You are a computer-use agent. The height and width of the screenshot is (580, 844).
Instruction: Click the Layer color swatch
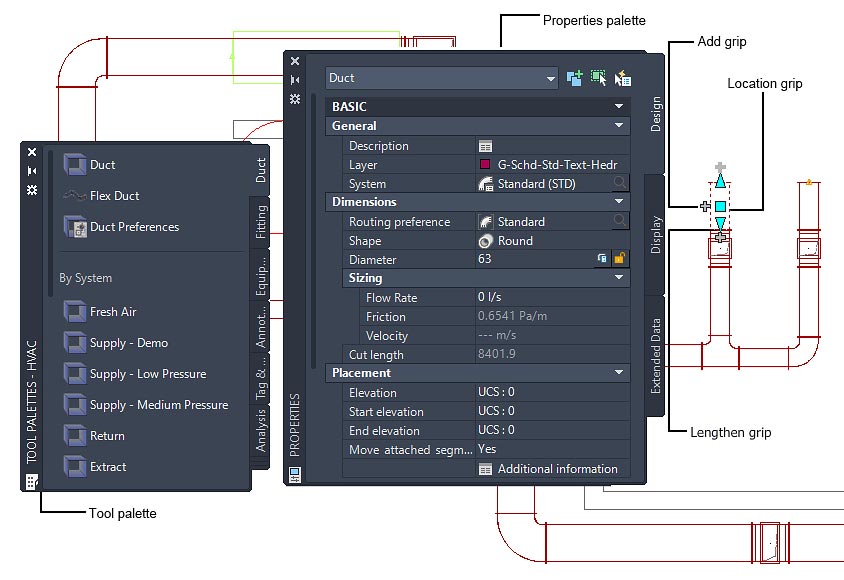pyautogui.click(x=485, y=165)
